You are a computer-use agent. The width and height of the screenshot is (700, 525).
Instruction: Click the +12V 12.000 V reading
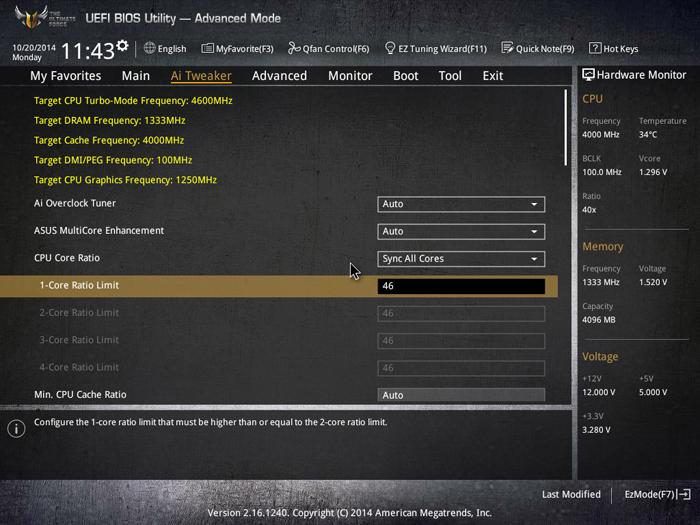[x=598, y=392]
